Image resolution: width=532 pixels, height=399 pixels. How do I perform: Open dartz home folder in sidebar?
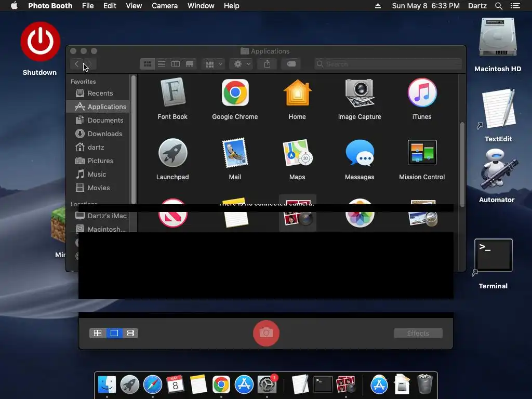tap(98, 147)
